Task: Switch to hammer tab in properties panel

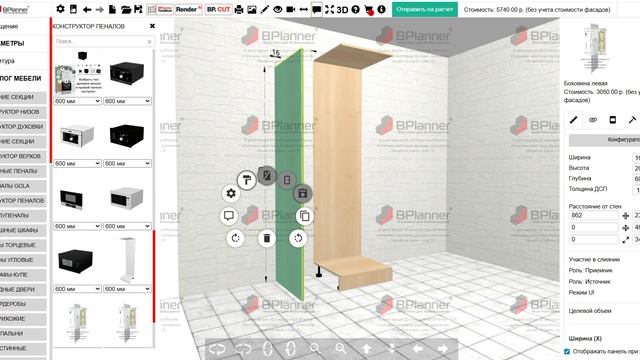Action: pyautogui.click(x=632, y=120)
